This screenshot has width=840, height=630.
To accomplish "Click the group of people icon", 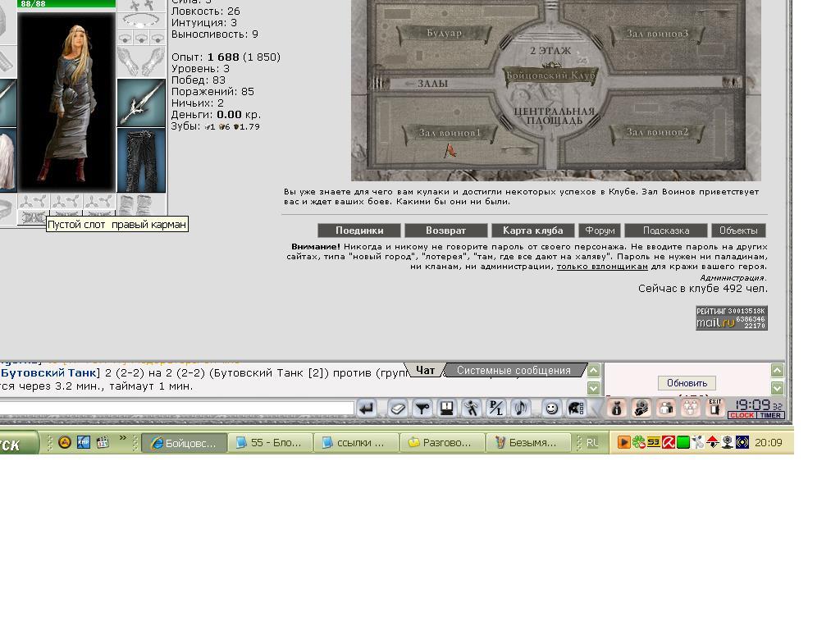I will tap(691, 409).
